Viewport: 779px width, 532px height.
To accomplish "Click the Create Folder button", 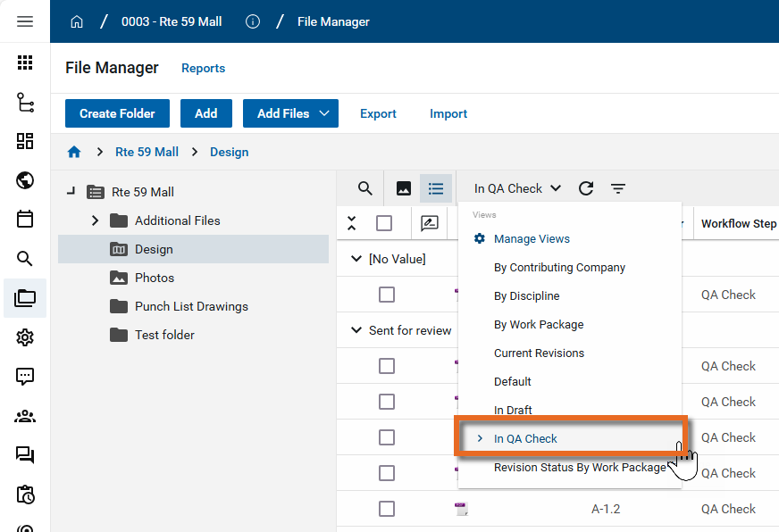I will click(117, 113).
